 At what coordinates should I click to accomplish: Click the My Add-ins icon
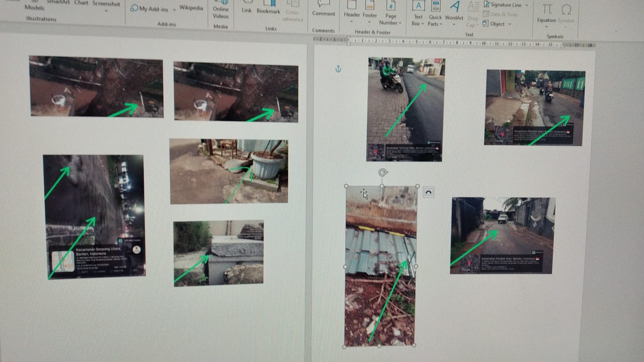click(x=134, y=8)
